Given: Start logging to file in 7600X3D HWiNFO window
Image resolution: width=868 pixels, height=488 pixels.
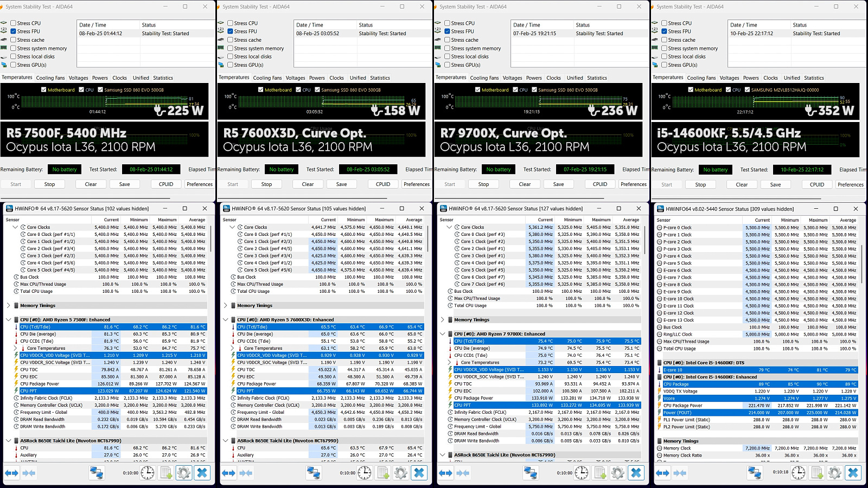Looking at the screenshot, I should (x=383, y=473).
